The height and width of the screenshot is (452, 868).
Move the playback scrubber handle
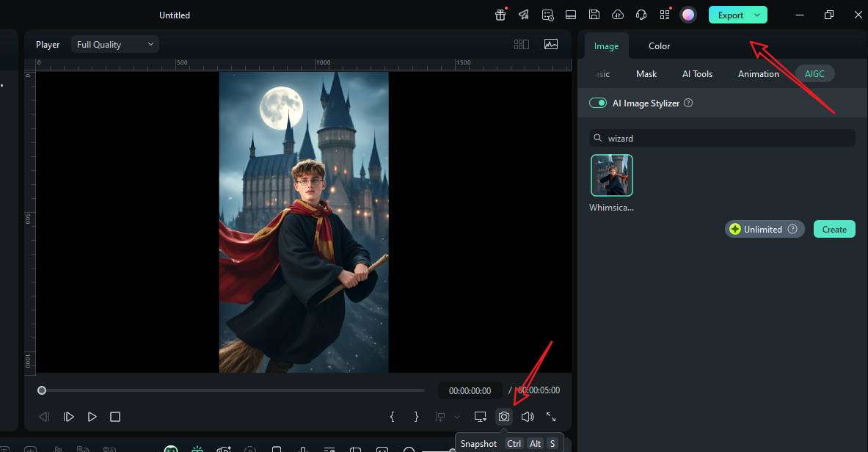(42, 390)
